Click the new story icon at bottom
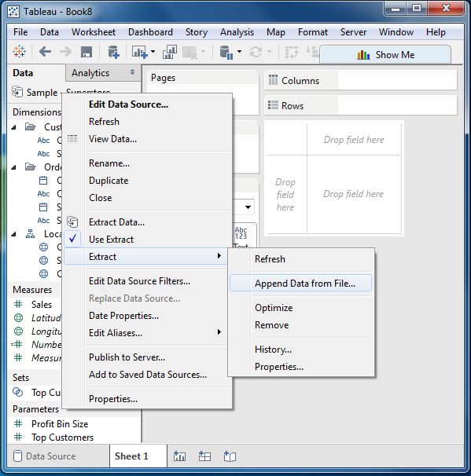 (230, 456)
